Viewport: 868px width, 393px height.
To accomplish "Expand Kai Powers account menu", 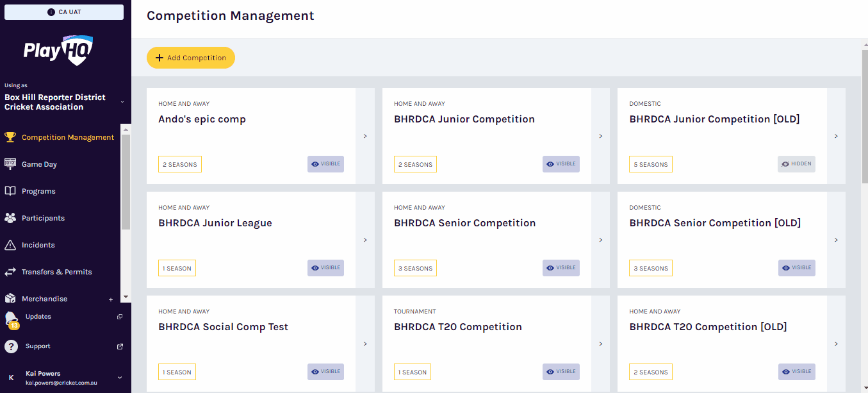I will point(120,378).
